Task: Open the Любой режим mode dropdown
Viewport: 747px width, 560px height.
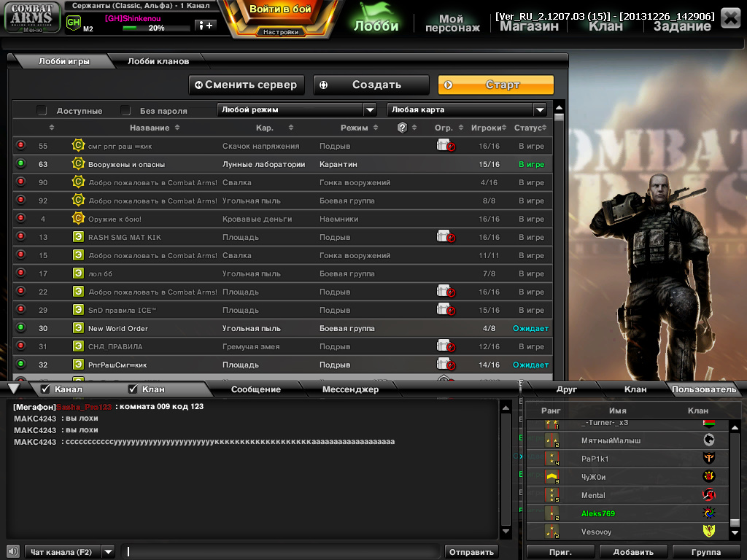Action: (297, 109)
